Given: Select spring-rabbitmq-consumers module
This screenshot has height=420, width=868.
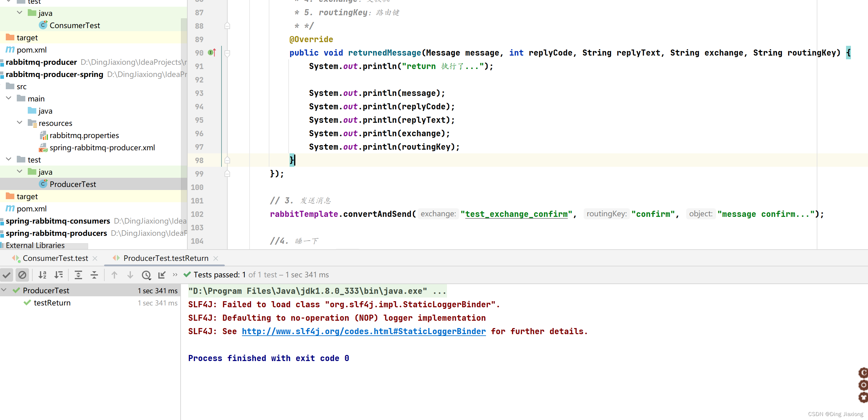Looking at the screenshot, I should tap(58, 221).
